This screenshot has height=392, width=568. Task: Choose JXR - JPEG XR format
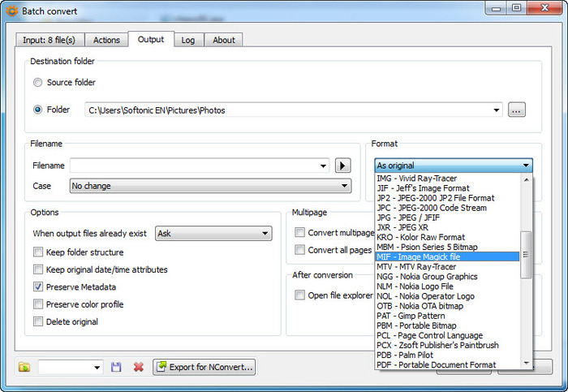[x=447, y=227]
